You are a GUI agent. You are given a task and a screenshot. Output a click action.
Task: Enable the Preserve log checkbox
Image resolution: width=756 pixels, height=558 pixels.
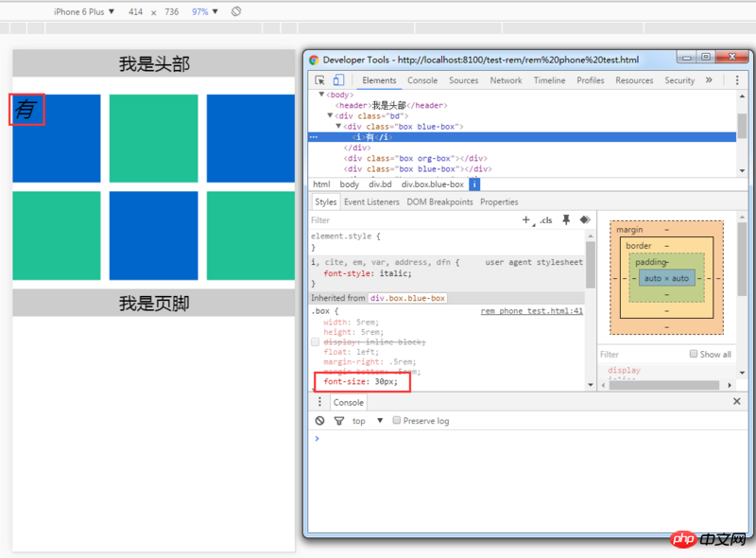(x=397, y=421)
